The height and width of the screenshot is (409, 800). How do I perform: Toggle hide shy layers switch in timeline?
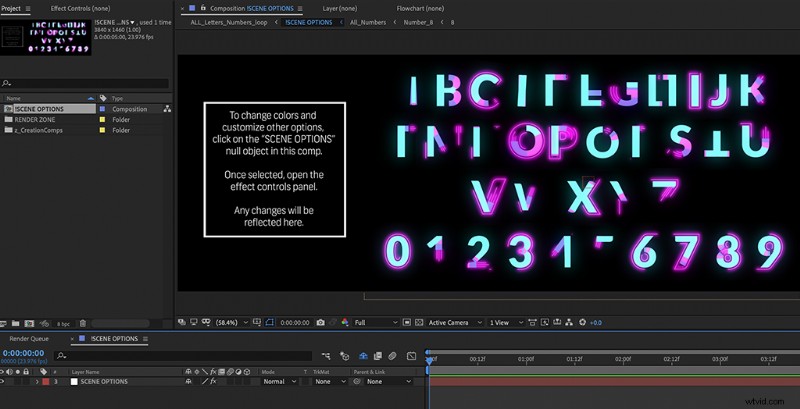click(363, 356)
